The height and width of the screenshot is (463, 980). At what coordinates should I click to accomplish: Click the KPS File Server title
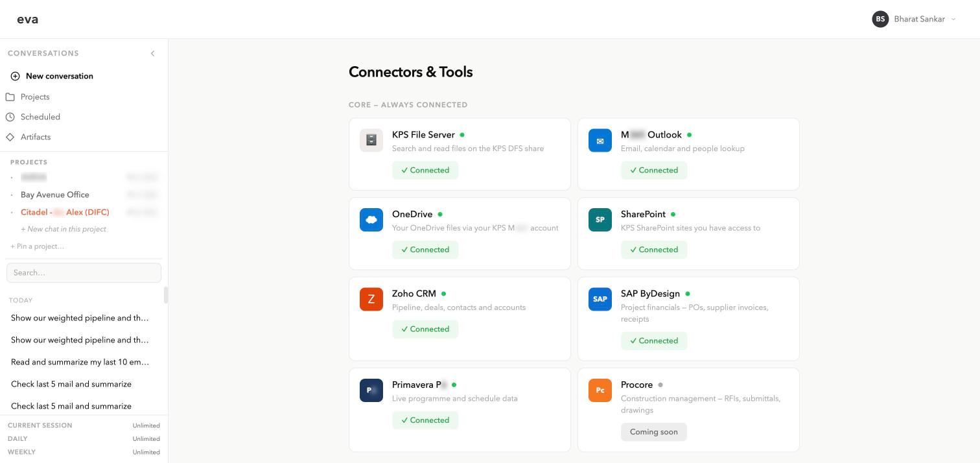pyautogui.click(x=423, y=135)
